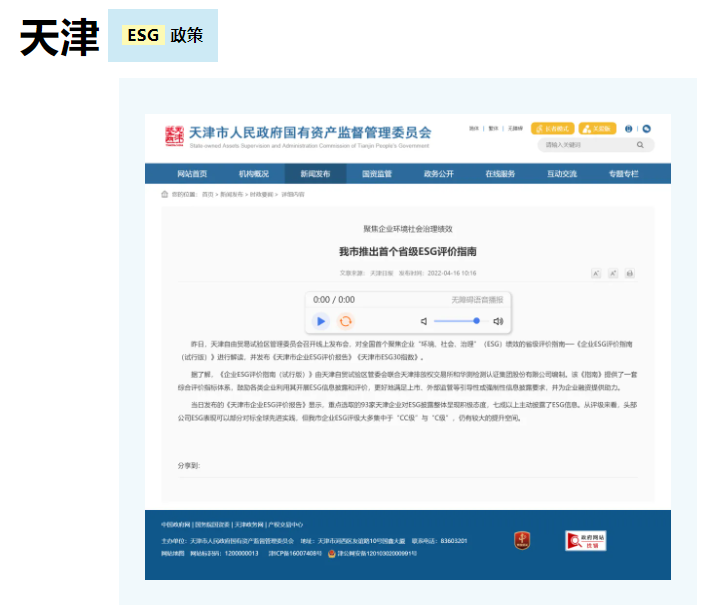Click the police badge icon in footer
This screenshot has width=719, height=605.
click(332, 554)
